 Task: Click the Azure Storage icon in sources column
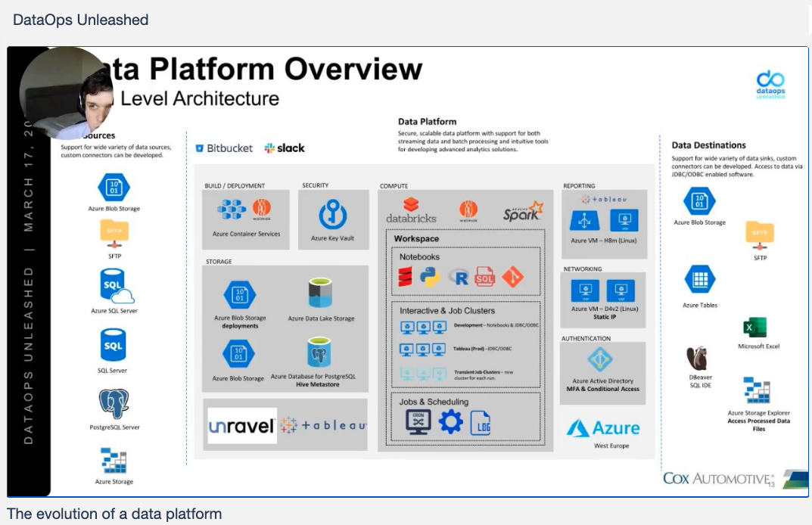114,461
